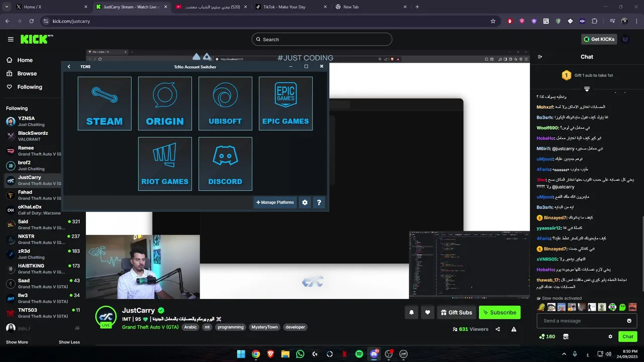Open oKhaLeDx channel in Following list

coord(33,210)
